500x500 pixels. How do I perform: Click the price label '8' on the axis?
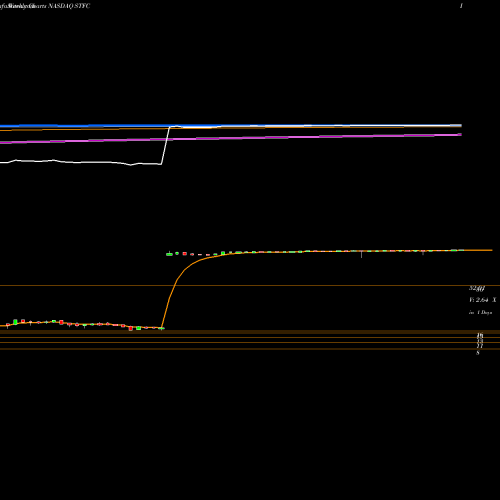(478, 353)
